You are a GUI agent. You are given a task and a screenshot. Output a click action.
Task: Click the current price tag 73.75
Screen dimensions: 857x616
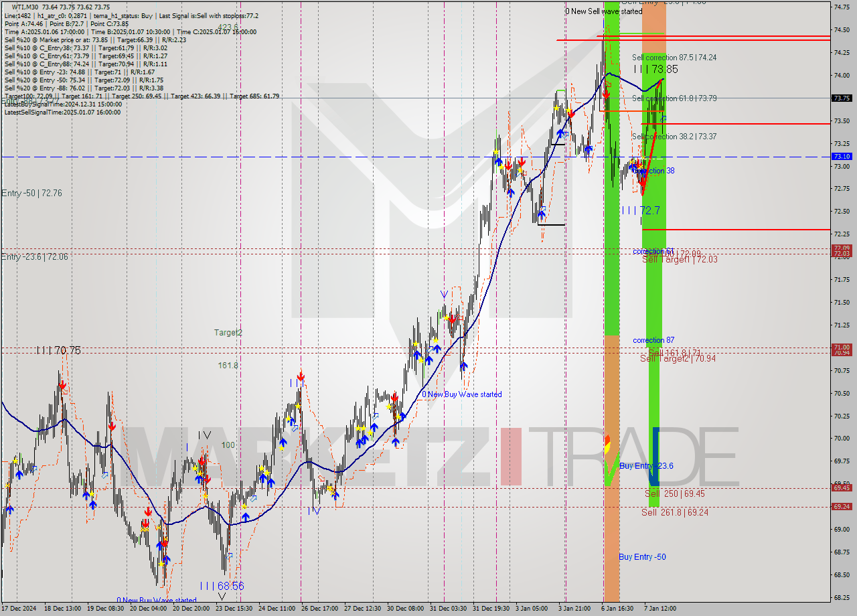(x=841, y=98)
